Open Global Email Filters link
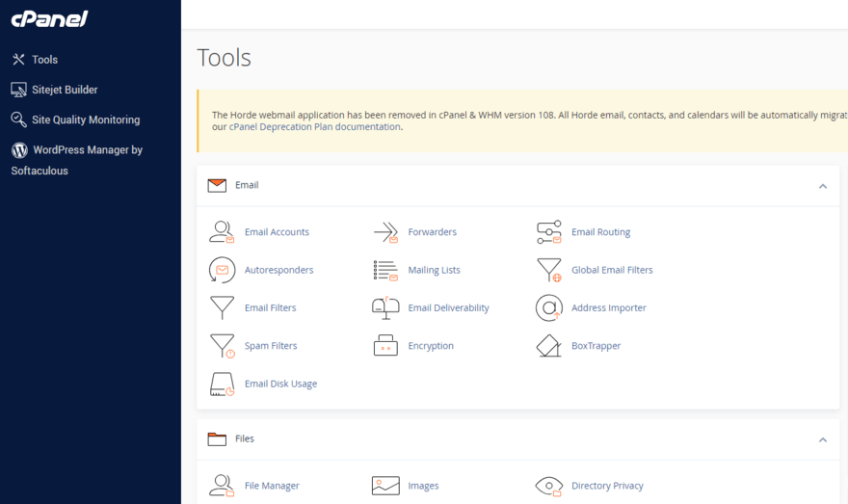Image resolution: width=848 pixels, height=504 pixels. (612, 270)
